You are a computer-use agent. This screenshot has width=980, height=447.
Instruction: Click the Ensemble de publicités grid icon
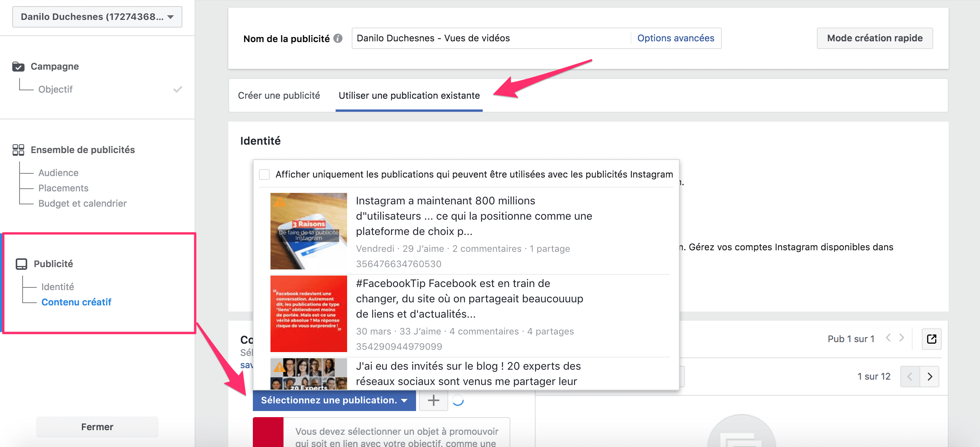[18, 150]
